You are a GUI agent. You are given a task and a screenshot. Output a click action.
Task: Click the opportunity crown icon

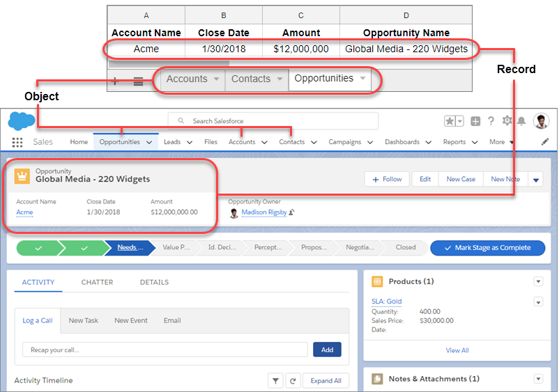(x=22, y=176)
